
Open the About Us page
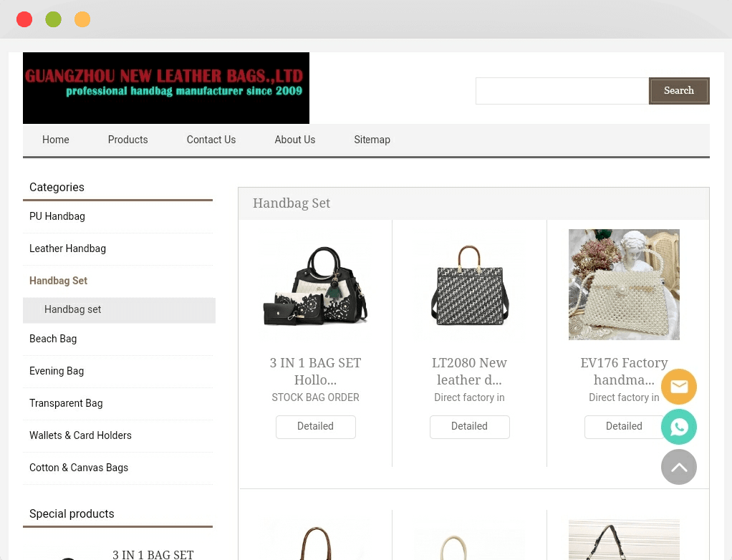(x=295, y=140)
